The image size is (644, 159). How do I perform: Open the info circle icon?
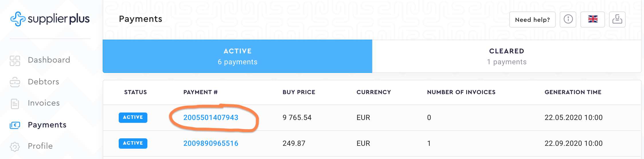coord(568,20)
